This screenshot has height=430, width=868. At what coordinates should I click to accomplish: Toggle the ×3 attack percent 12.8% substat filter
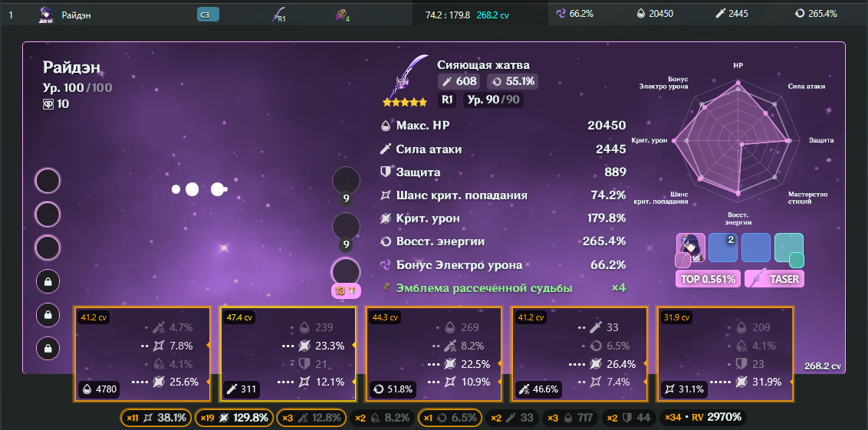click(311, 418)
